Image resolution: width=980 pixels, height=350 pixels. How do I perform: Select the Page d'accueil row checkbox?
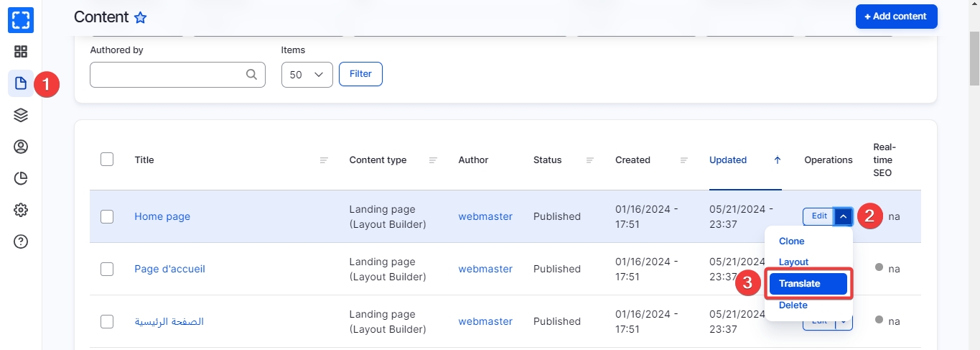107,269
